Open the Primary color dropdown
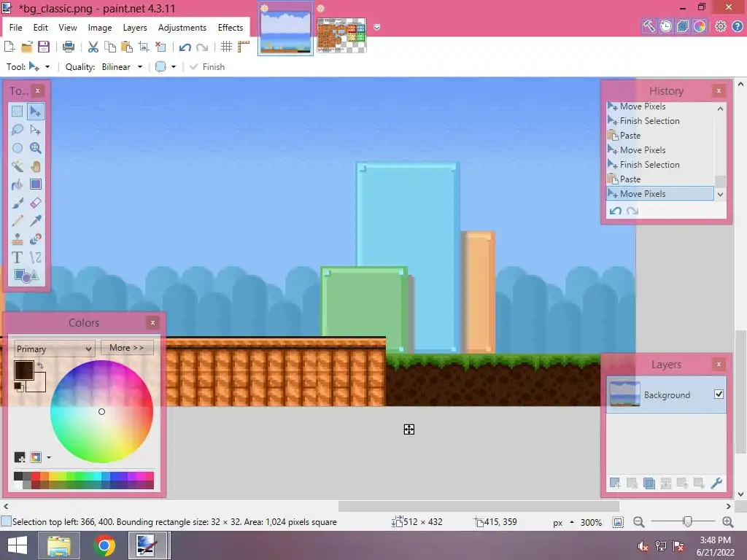The width and height of the screenshot is (747, 560). [x=54, y=349]
